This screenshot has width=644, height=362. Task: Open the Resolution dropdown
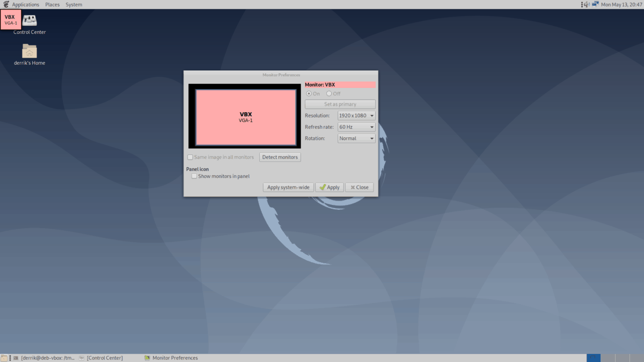tap(356, 115)
